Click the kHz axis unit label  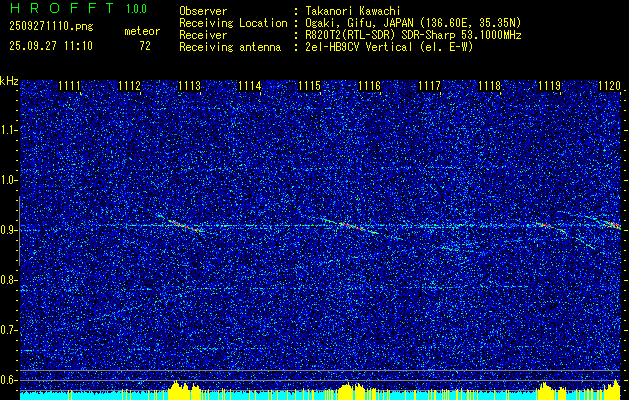click(x=9, y=81)
